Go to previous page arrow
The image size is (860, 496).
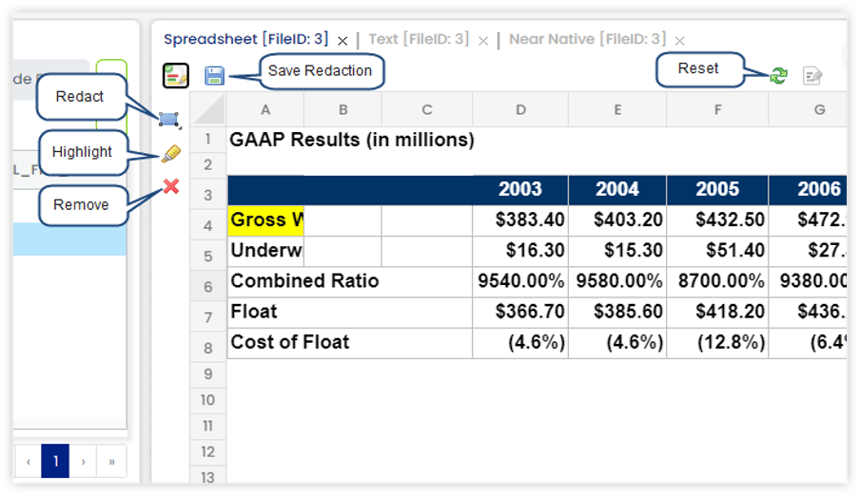pyautogui.click(x=28, y=462)
